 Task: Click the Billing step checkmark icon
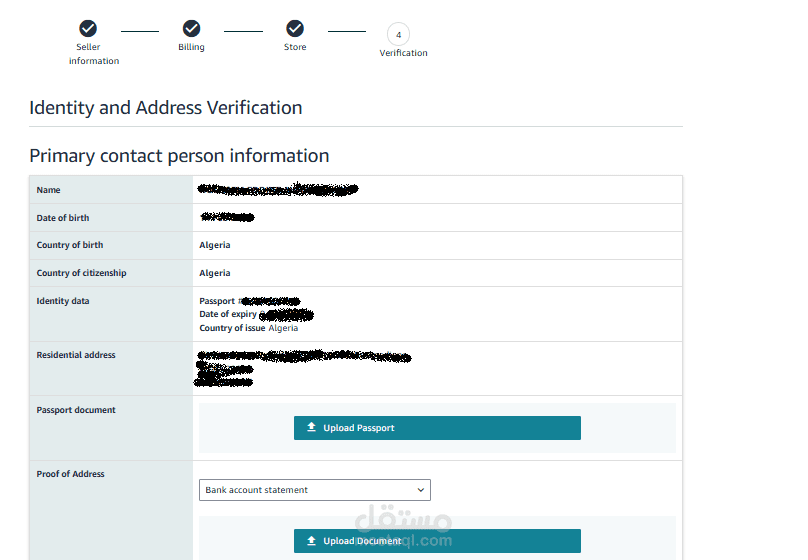191,28
